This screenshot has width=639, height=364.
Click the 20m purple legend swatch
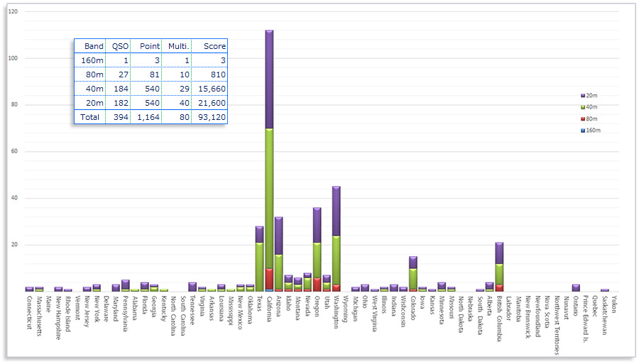click(x=583, y=95)
